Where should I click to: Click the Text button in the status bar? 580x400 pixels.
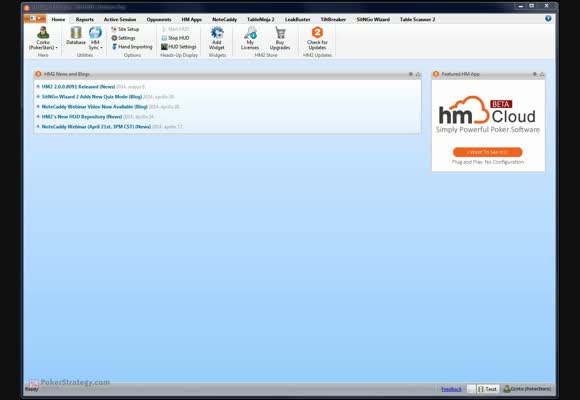487,389
